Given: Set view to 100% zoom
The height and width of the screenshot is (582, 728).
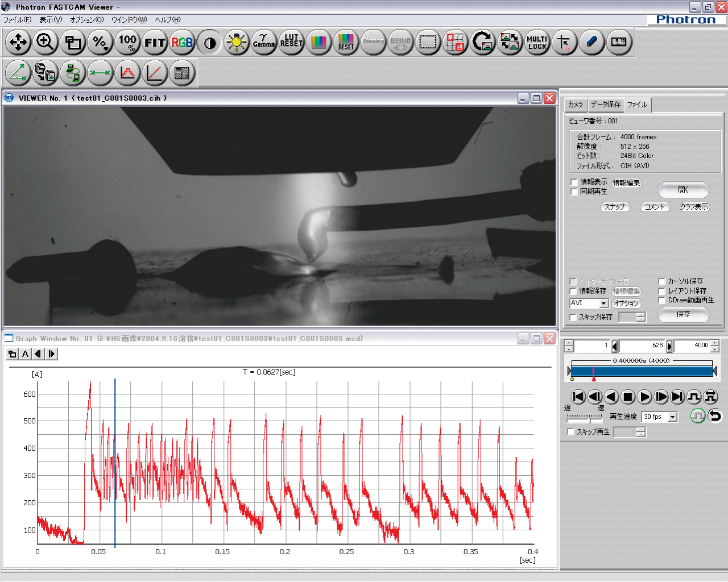Looking at the screenshot, I should pos(127,43).
